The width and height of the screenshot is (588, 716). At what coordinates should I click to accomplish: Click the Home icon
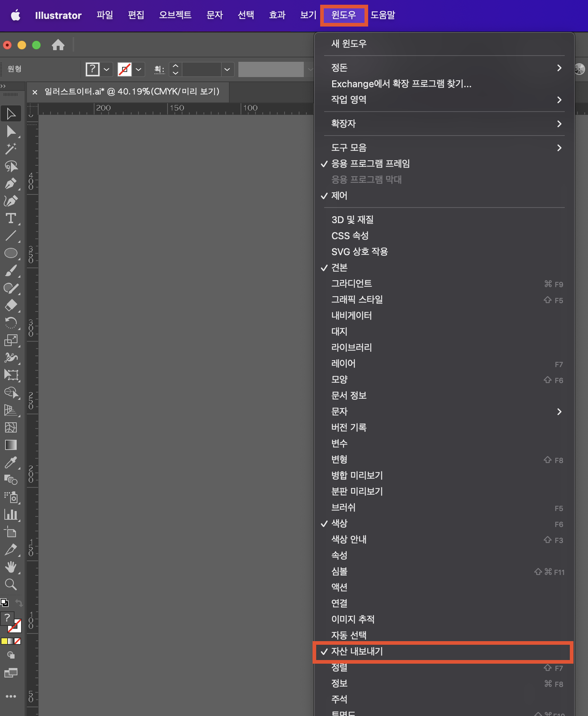point(58,45)
